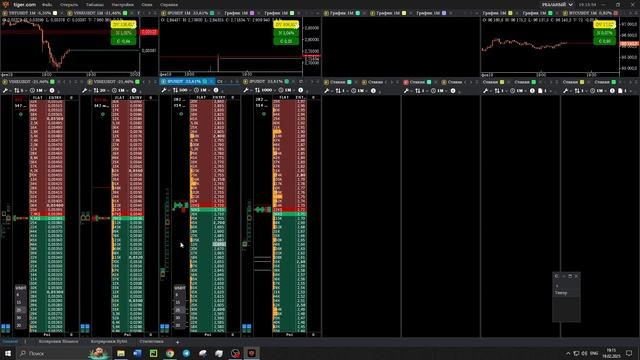The image size is (640, 360).
Task: Open Word from the taskbar
Action: tap(138, 353)
